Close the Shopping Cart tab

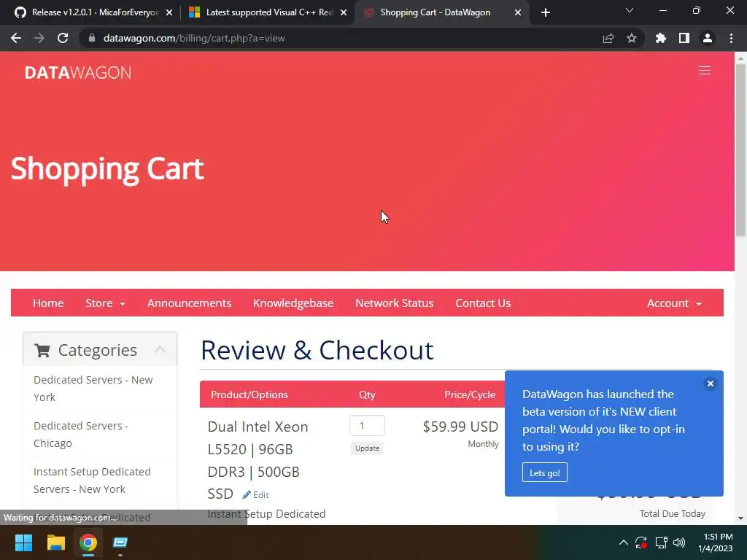(x=518, y=12)
